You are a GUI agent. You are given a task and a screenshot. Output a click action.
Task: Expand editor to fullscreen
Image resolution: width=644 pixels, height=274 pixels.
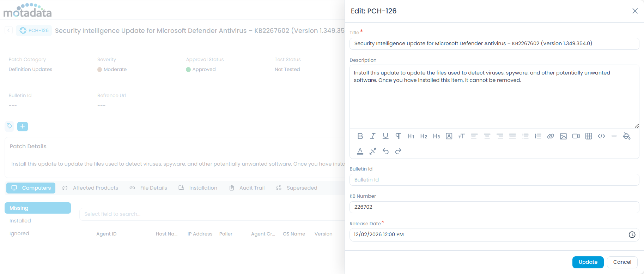coord(373,151)
